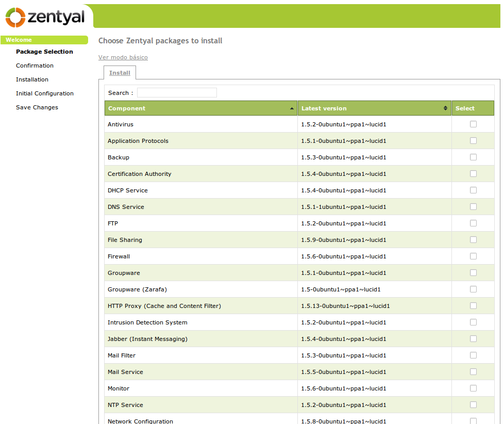Sort by Component column arrow

[292, 108]
